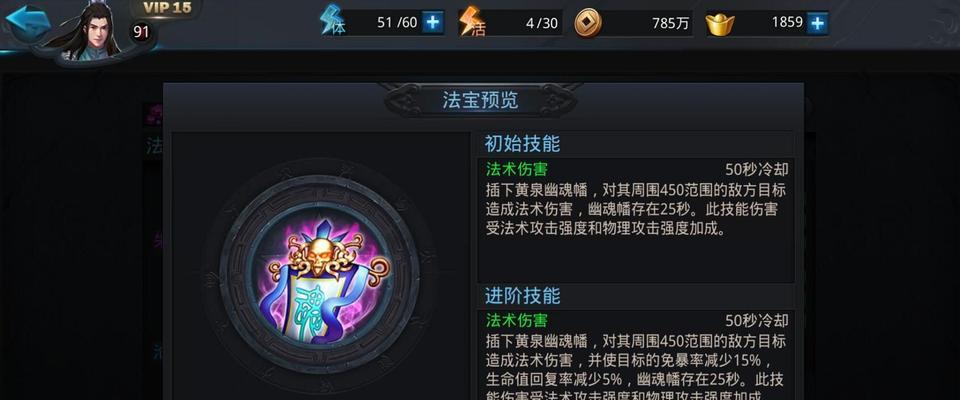Tap the initial skill description text
Image resolution: width=960 pixels, height=400 pixels.
[635, 209]
